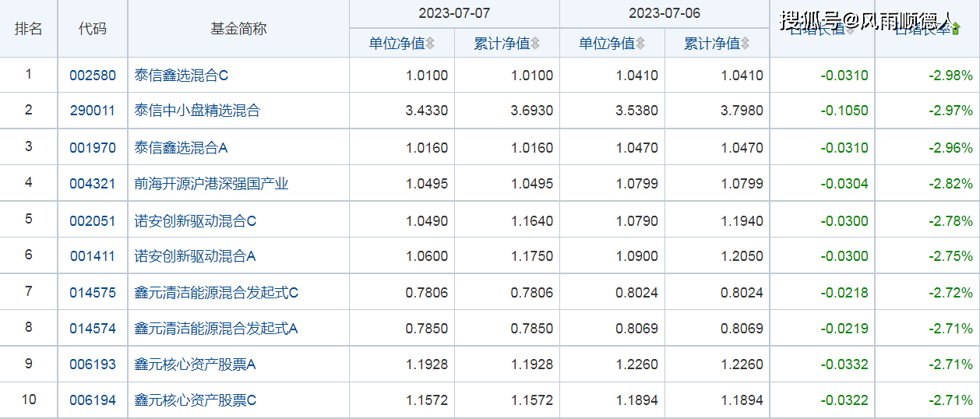Click fund code 001411
This screenshot has height=419, width=980.
tap(93, 255)
